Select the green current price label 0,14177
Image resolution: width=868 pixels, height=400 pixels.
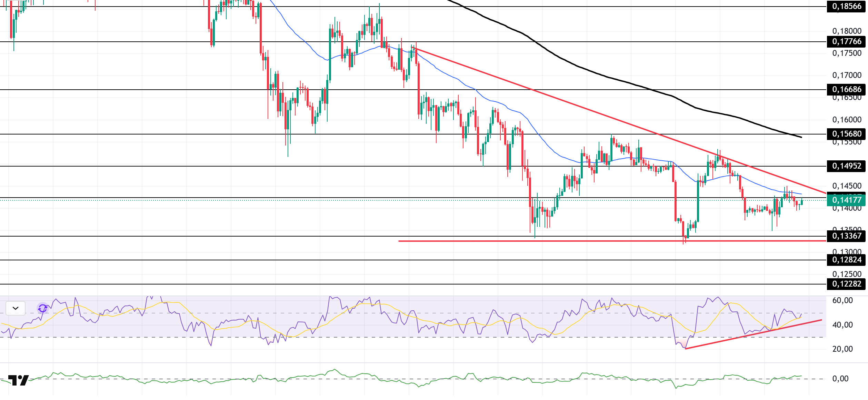(x=847, y=200)
